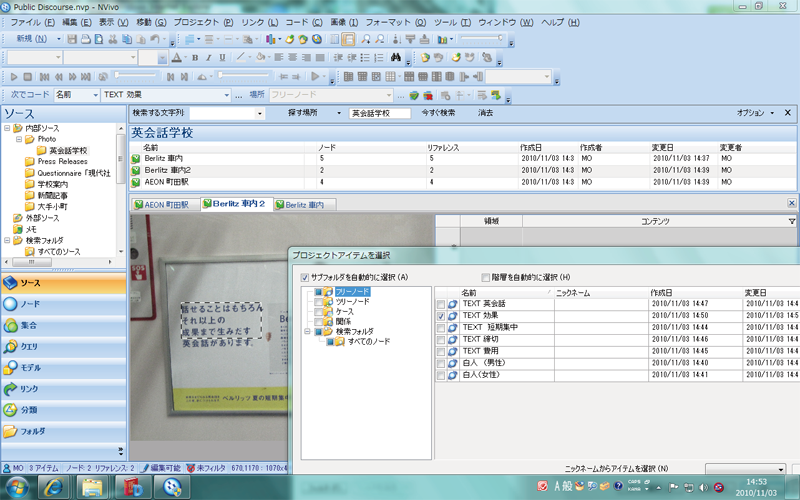The height and width of the screenshot is (500, 800).
Task: Click the red X Uncode icon
Action: click(428, 95)
